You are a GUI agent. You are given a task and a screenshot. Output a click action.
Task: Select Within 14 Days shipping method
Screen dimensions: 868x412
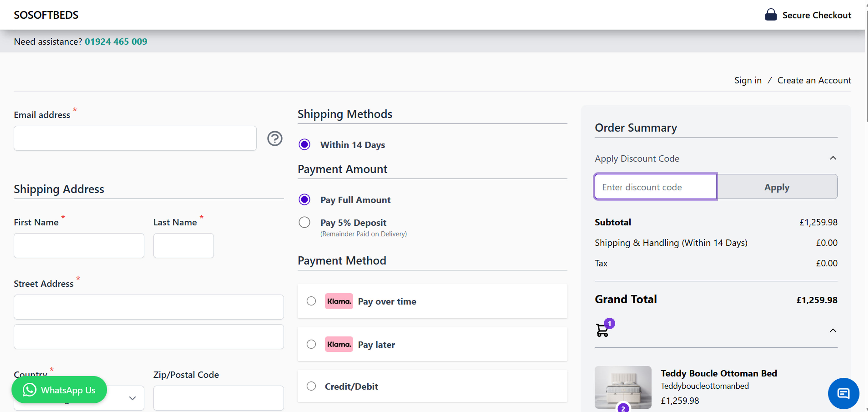click(x=304, y=145)
